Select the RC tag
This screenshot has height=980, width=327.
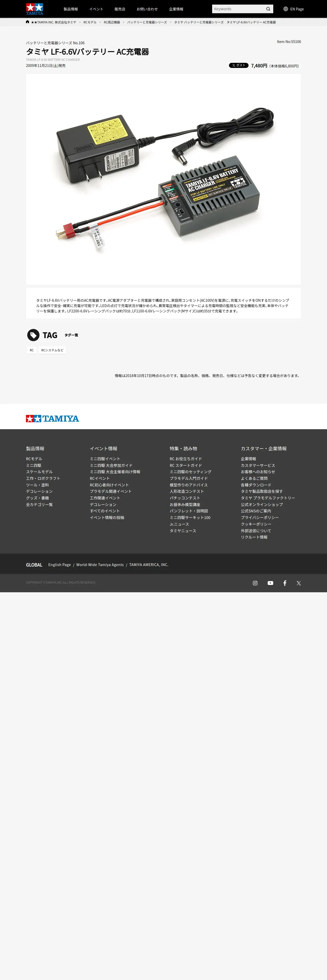pyautogui.click(x=32, y=350)
